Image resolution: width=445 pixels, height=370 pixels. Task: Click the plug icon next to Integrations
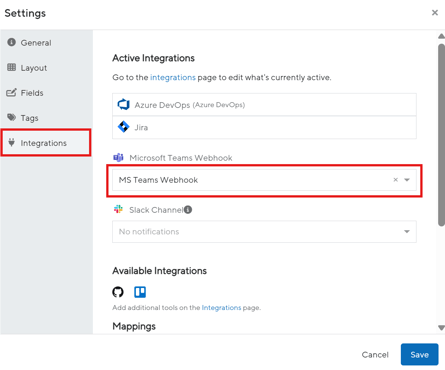(12, 143)
